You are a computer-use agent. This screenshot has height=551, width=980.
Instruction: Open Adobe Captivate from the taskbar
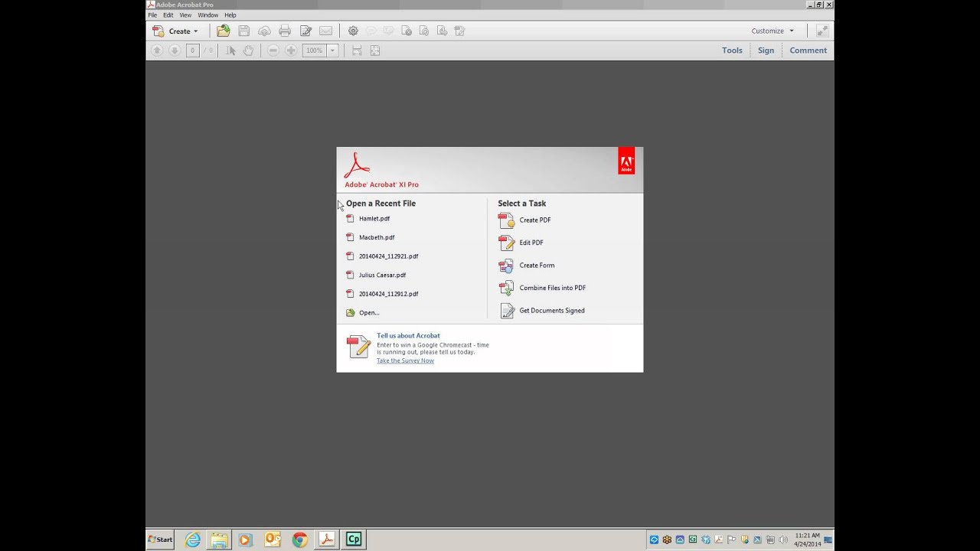[353, 540]
